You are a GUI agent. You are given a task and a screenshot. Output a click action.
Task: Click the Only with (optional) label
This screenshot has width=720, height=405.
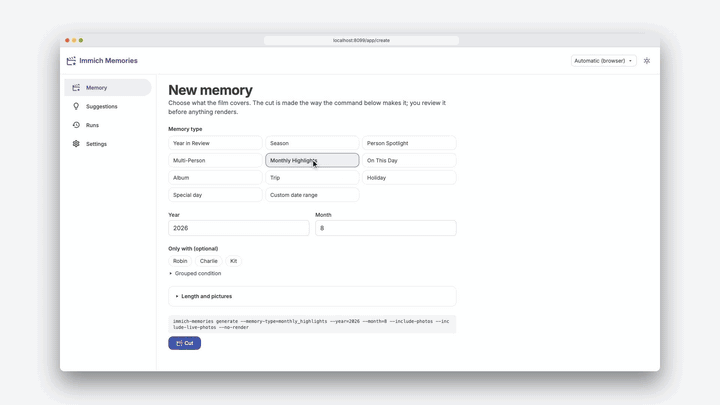(193, 248)
